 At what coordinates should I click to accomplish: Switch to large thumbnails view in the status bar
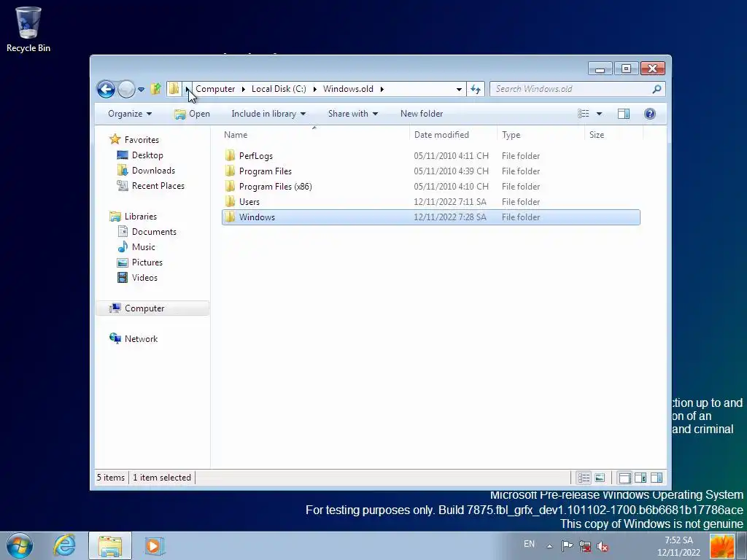click(600, 478)
